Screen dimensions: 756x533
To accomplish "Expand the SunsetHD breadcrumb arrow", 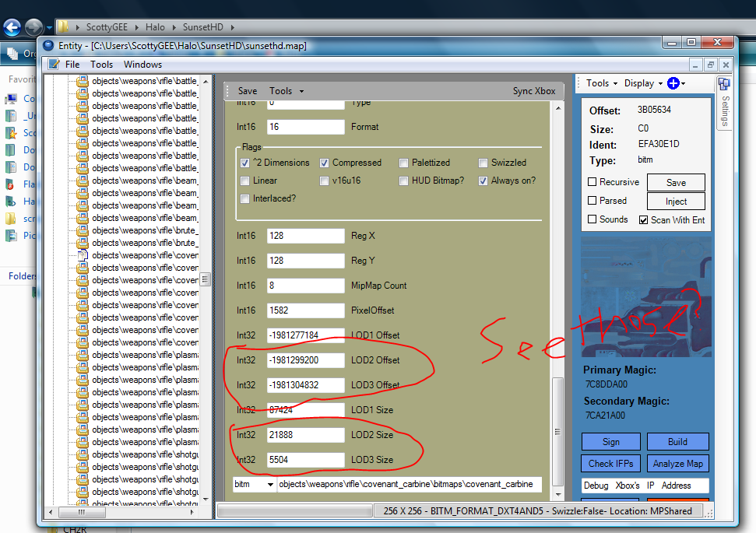I will pos(232,27).
